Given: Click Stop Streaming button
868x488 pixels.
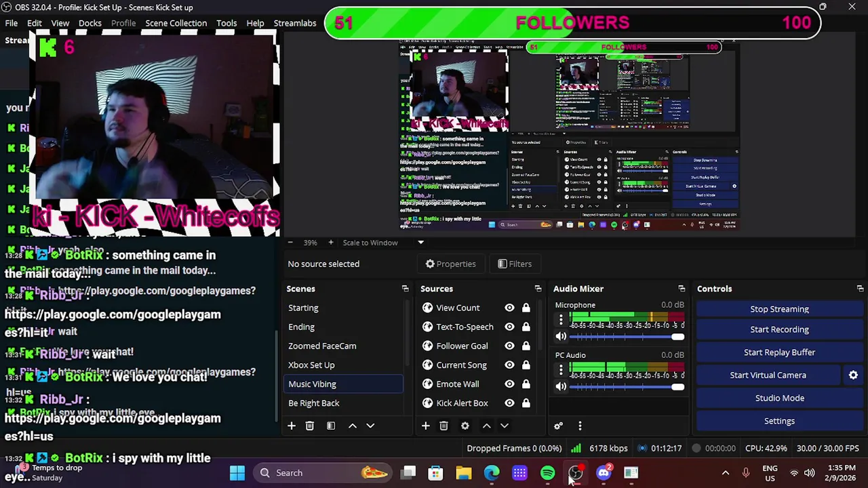Looking at the screenshot, I should tap(780, 309).
